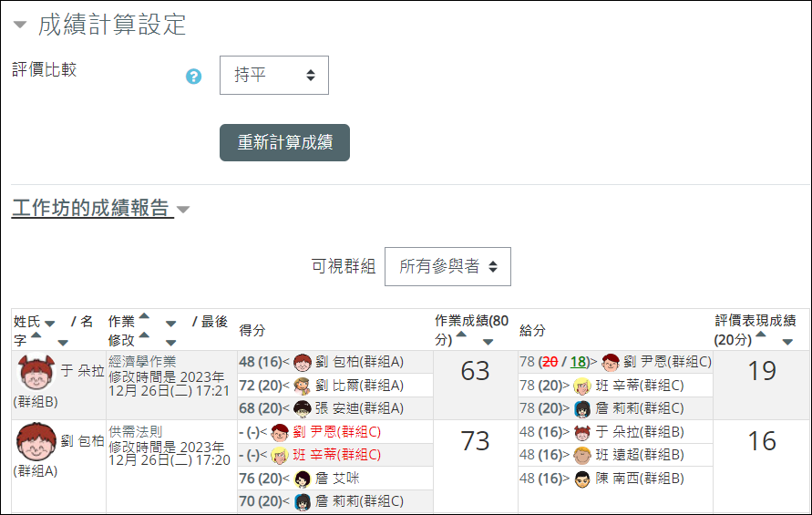
Task: Click 詹 莉莉(群組C) avatar in 得分 column
Action: (303, 502)
